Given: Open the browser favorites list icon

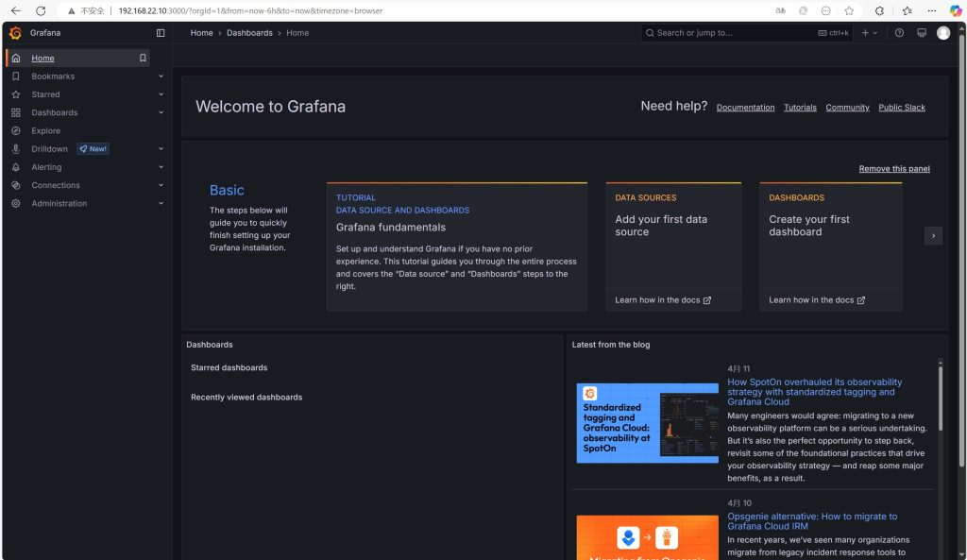Looking at the screenshot, I should coord(908,10).
